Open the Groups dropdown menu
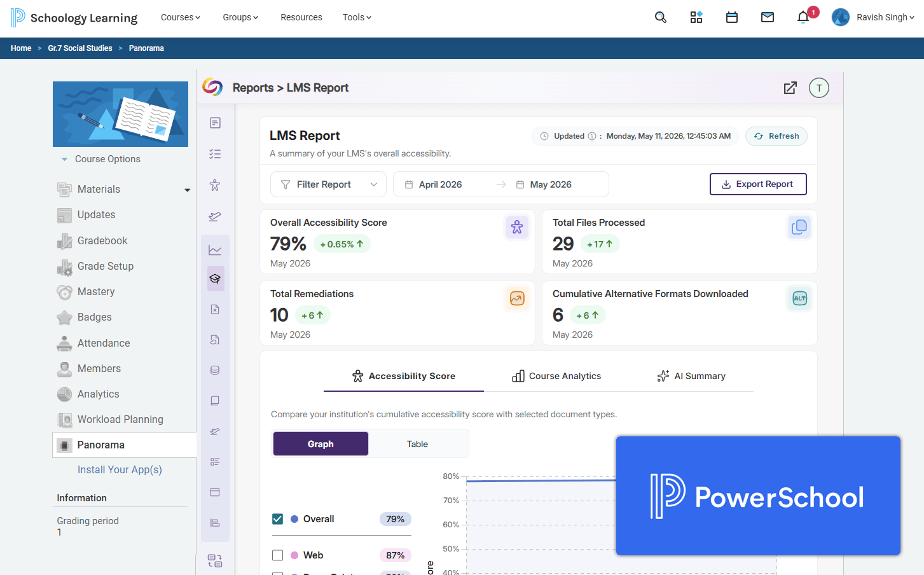Viewport: 924px width, 575px height. 240,17
